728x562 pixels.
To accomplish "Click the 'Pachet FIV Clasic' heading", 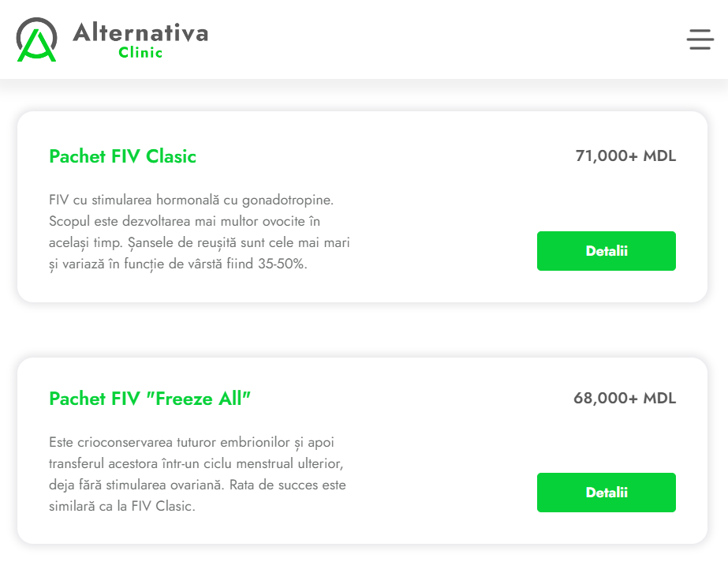I will pyautogui.click(x=122, y=156).
